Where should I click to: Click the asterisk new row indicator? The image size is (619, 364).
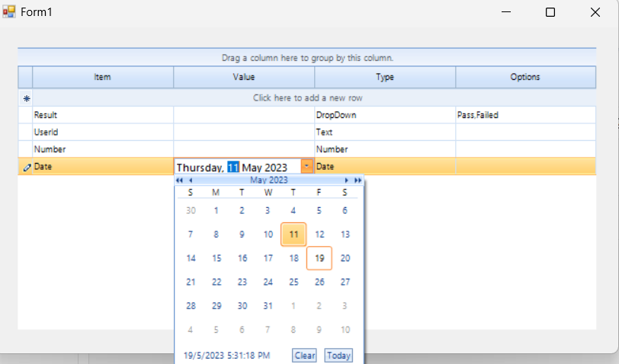(26, 98)
